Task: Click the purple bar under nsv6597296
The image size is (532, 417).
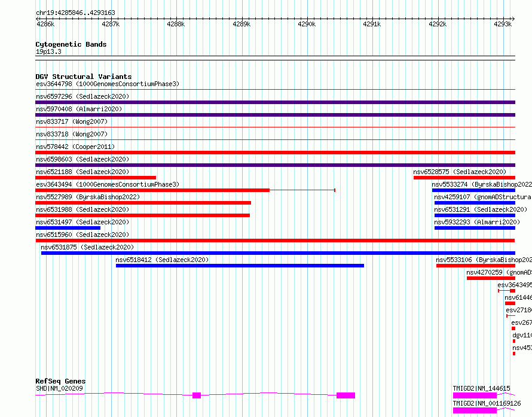Action: pyautogui.click(x=275, y=102)
